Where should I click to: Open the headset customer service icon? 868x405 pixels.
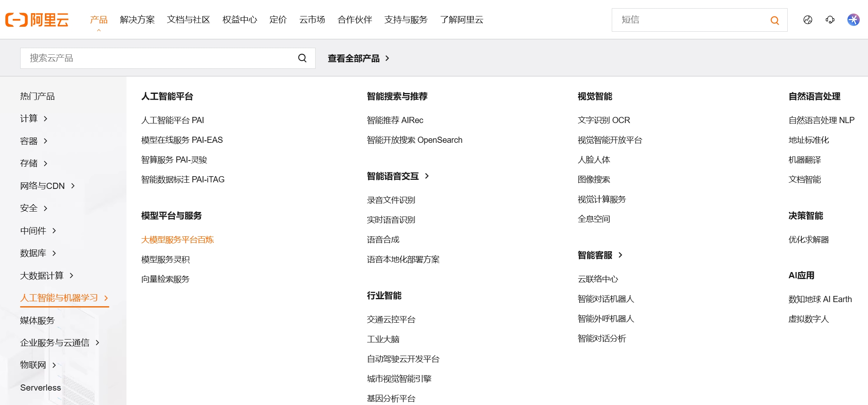pos(830,20)
